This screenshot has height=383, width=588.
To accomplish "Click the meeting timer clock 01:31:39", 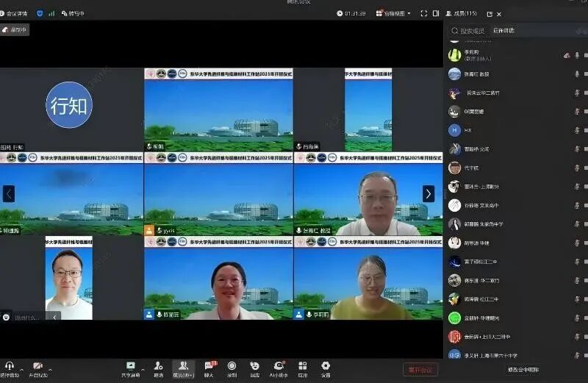I will pos(351,13).
